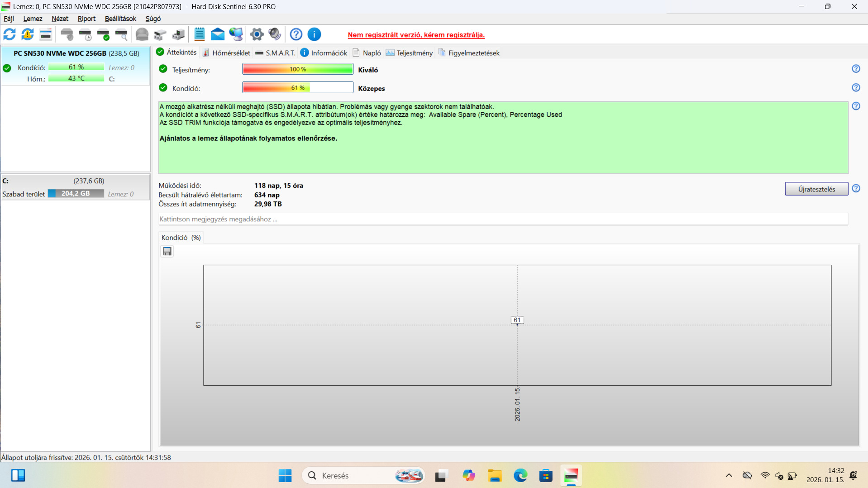Switch to the Áttekintés tab
Screen dimensions: 868x488
[176, 53]
